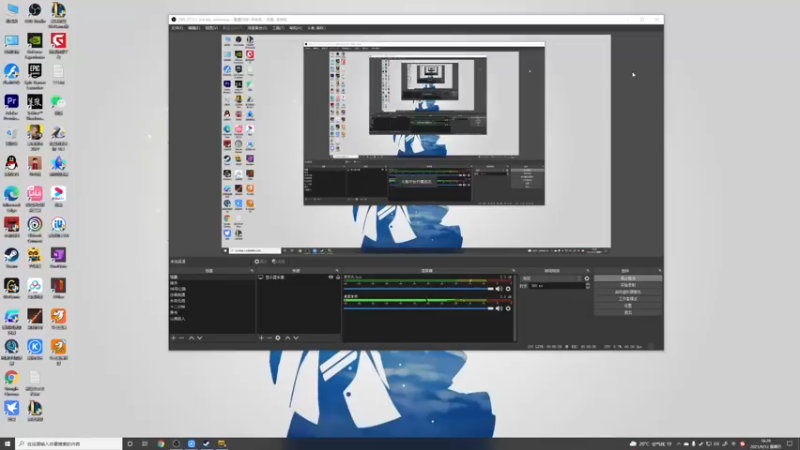Open the Windows Start menu
Image resolution: width=800 pixels, height=450 pixels.
click(7, 444)
